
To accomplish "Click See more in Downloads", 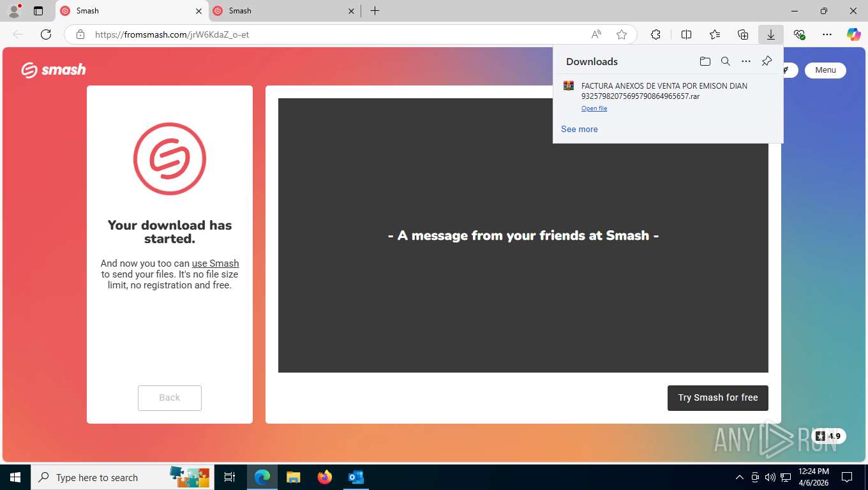I will [x=580, y=129].
